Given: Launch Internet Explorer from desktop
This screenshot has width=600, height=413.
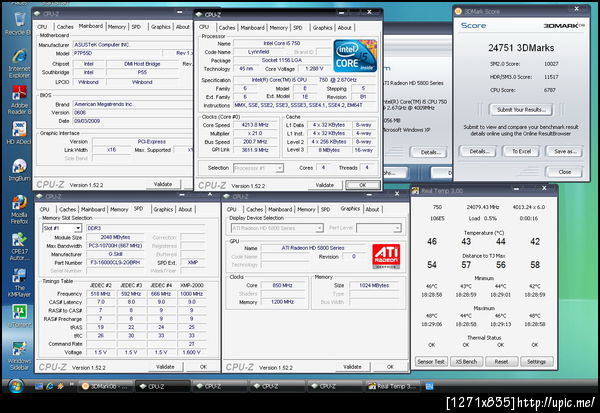Looking at the screenshot, I should pos(19,63).
